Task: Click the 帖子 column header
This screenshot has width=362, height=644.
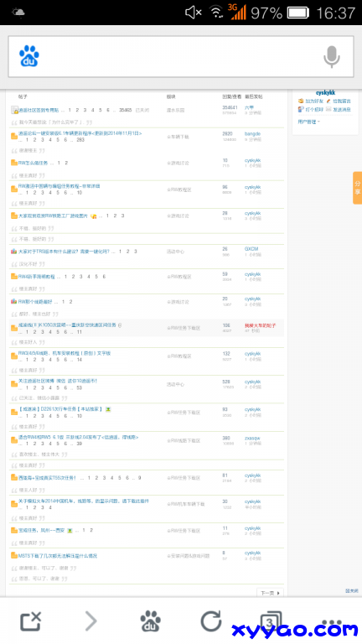Action: pos(23,96)
